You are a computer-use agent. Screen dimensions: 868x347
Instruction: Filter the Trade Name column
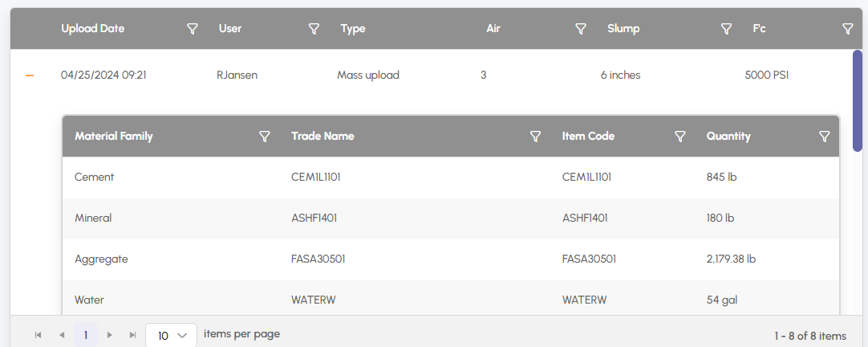pos(536,137)
